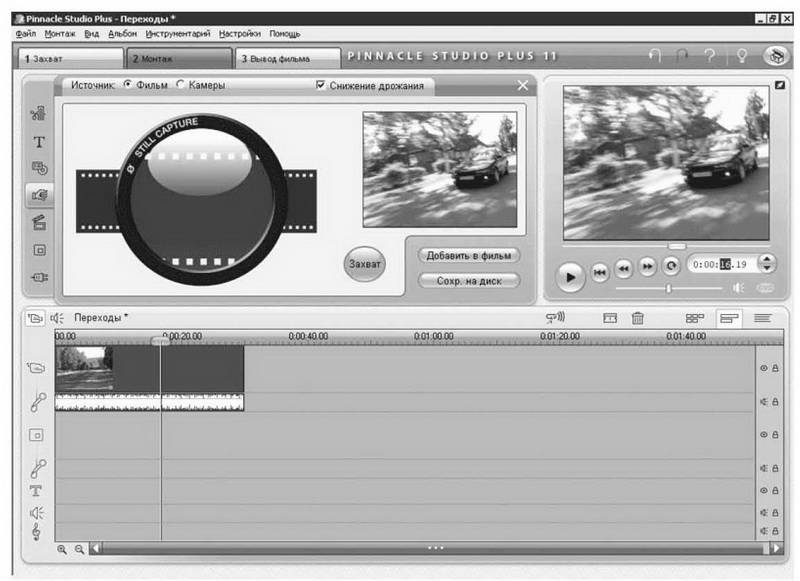The image size is (800, 581).
Task: Open video toolbox camera icon above timeline
Action: 35,318
